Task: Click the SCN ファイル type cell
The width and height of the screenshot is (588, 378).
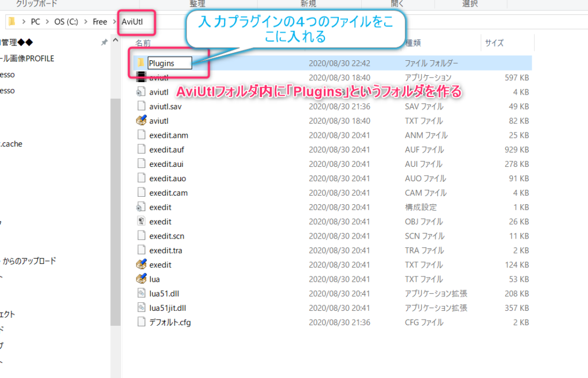Action: point(425,236)
